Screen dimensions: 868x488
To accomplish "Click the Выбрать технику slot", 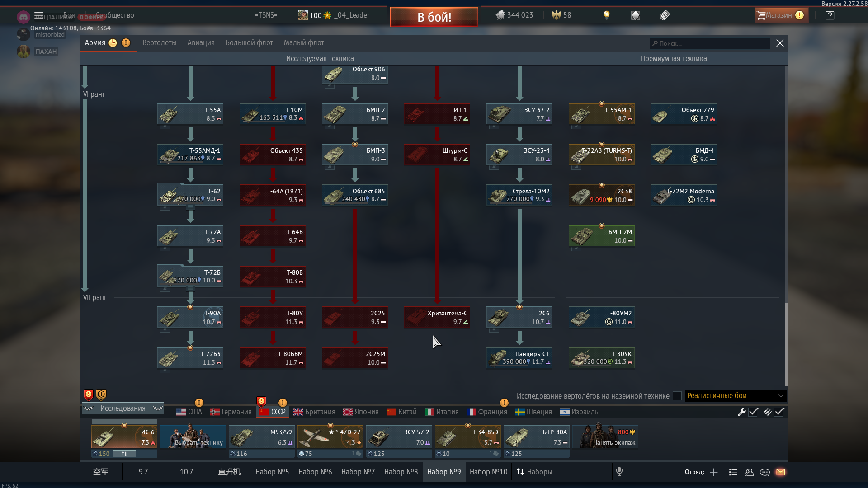I will (193, 437).
